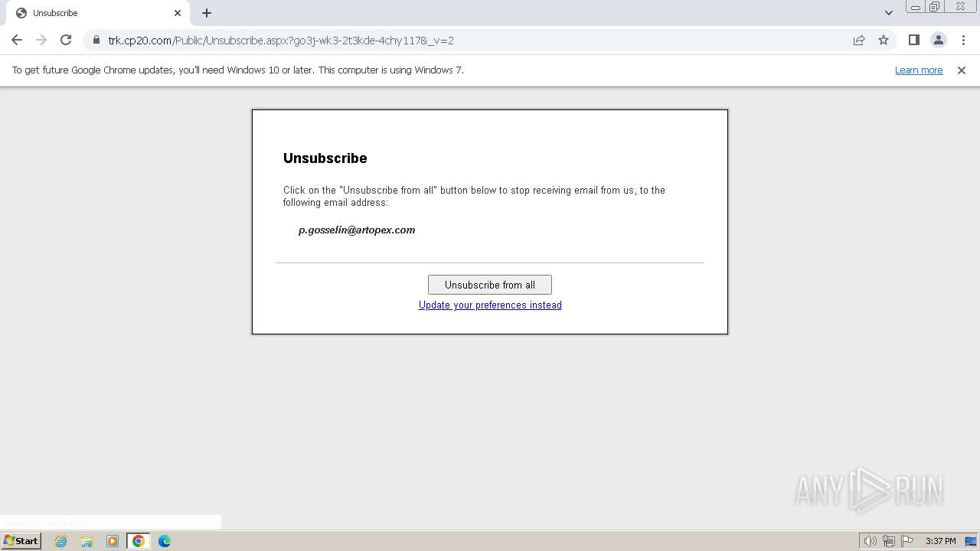Minimize the Chrome window
Screen dimensions: 980x551
[x=915, y=7]
